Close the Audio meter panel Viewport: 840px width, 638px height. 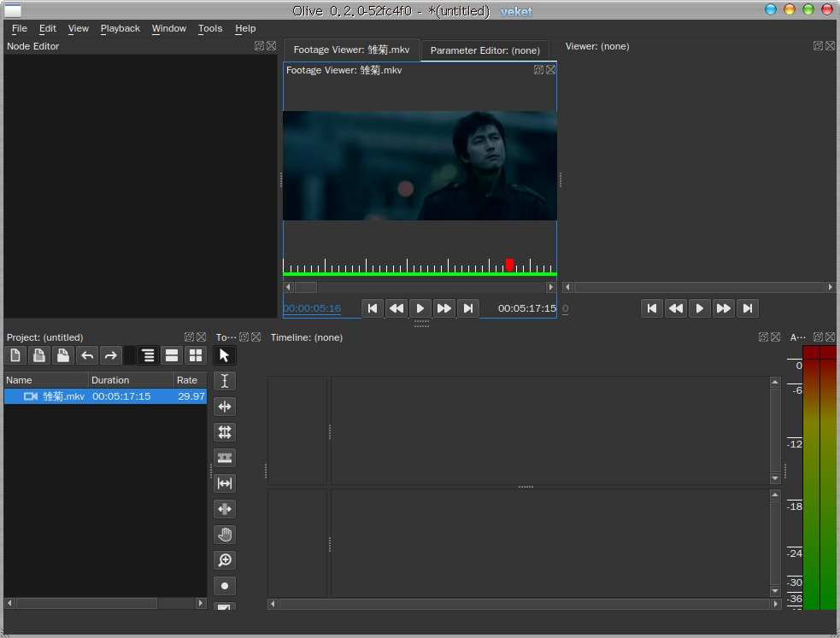(831, 337)
